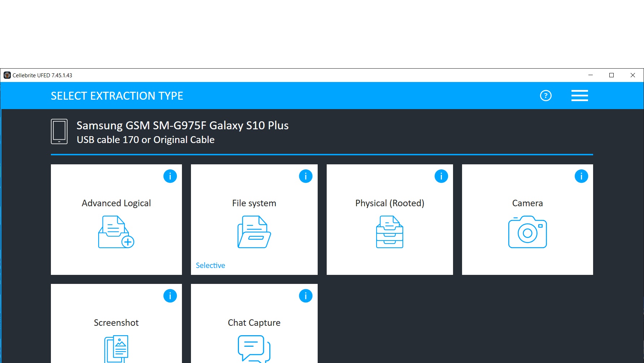Maximize the Cellebrite UFED window
This screenshot has height=363, width=644.
point(612,75)
